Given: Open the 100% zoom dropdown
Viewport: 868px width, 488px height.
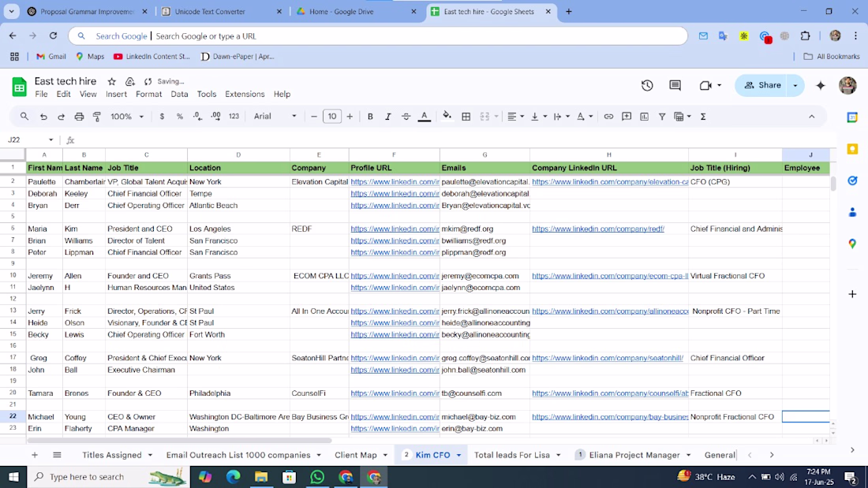Looking at the screenshot, I should (x=127, y=117).
